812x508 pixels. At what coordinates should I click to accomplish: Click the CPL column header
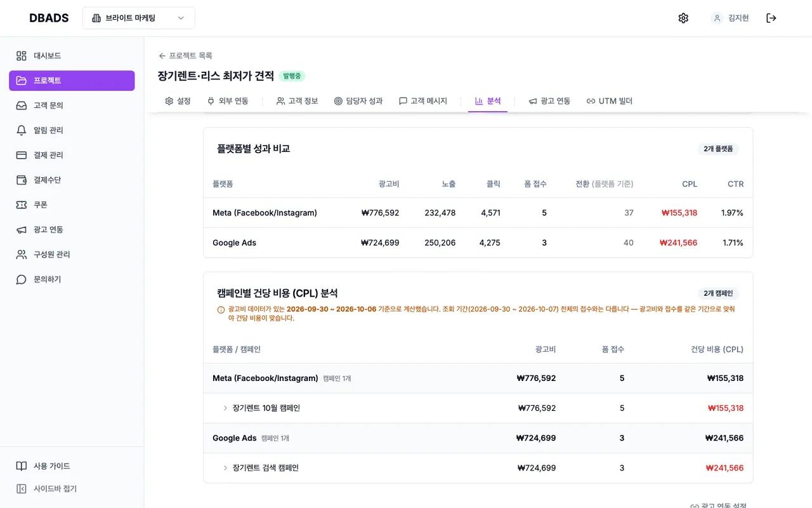[x=690, y=184]
